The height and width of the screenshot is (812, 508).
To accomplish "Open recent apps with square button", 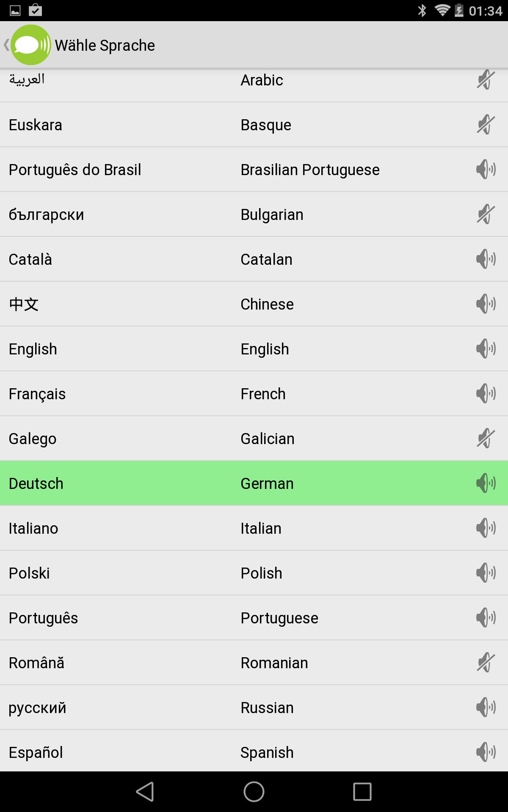I will [362, 792].
